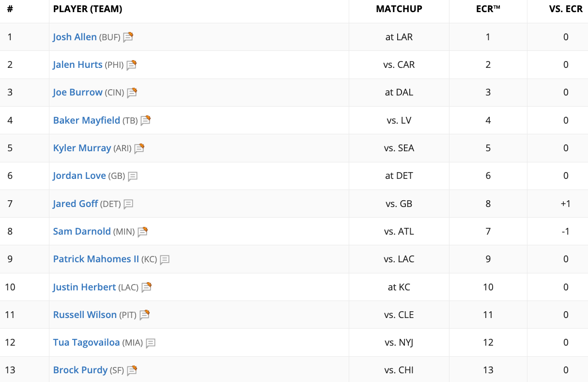Sort by the MATCHUP column header
This screenshot has width=588, height=382.
[399, 9]
